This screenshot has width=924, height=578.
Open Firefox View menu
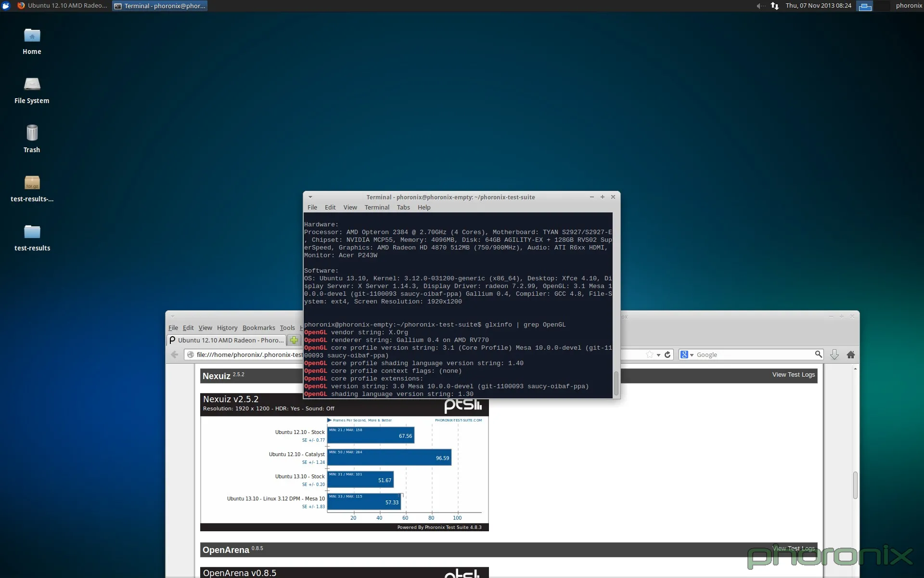pos(205,328)
